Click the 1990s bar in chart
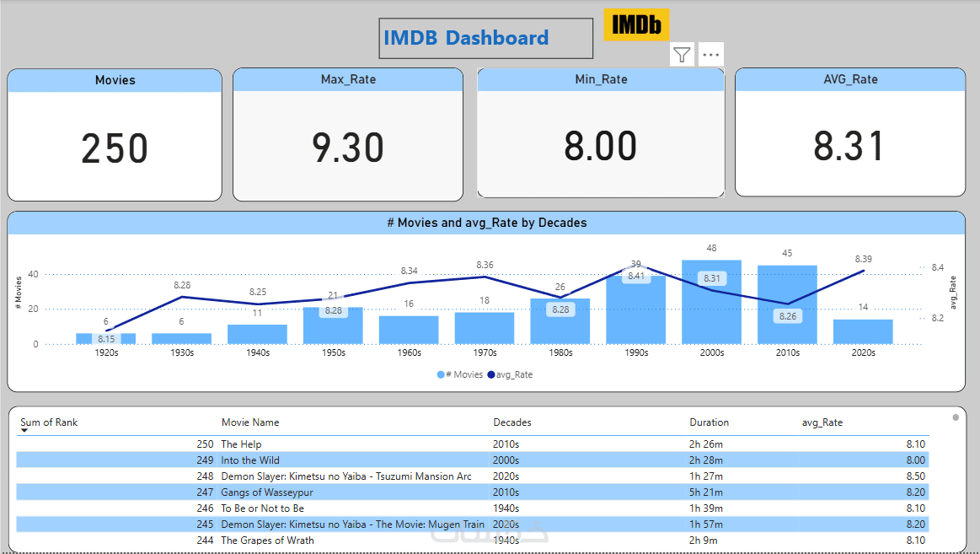Image resolution: width=980 pixels, height=554 pixels. pos(635,309)
